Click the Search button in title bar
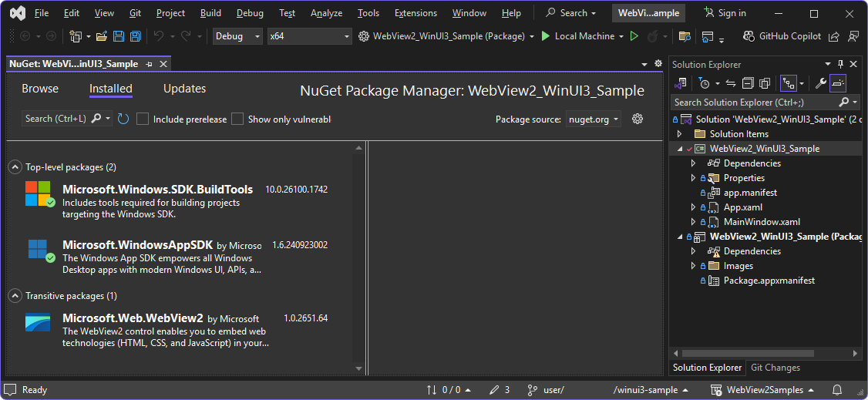 point(570,13)
